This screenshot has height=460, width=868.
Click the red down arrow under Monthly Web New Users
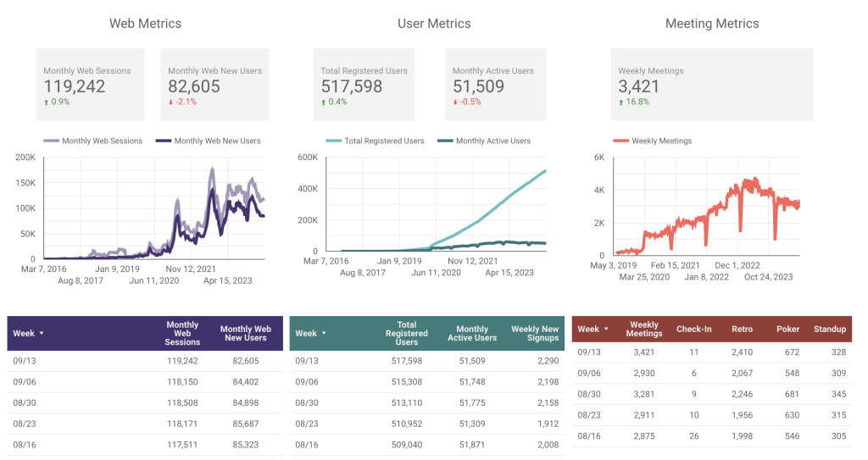point(170,103)
